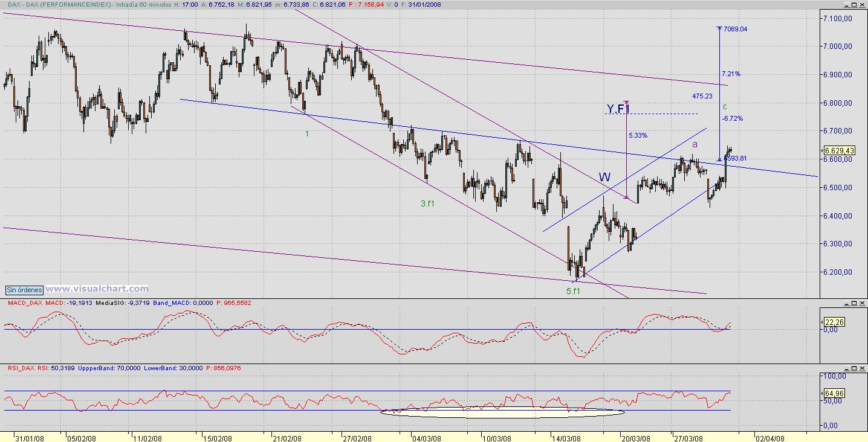Click the "Sin órdenes" button
868x442 pixels.
point(24,289)
